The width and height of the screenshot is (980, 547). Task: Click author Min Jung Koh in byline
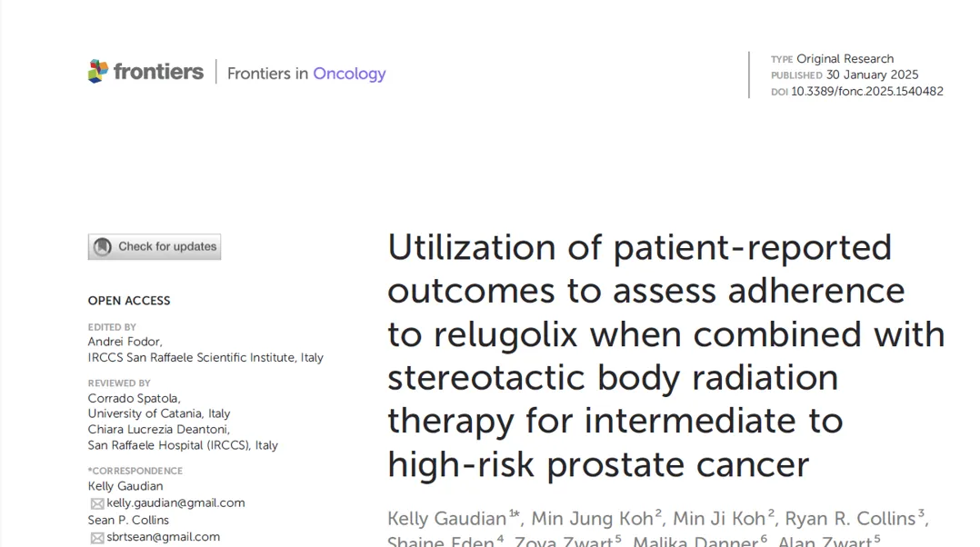(x=592, y=519)
